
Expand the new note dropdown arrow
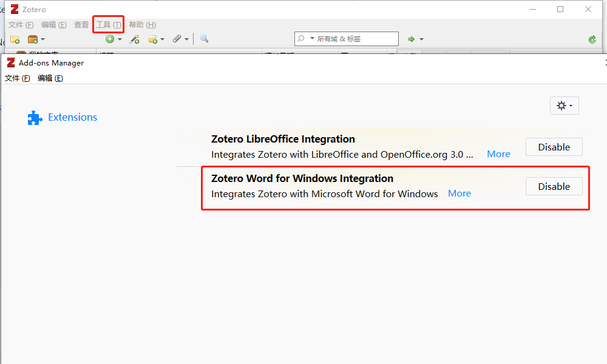(162, 39)
